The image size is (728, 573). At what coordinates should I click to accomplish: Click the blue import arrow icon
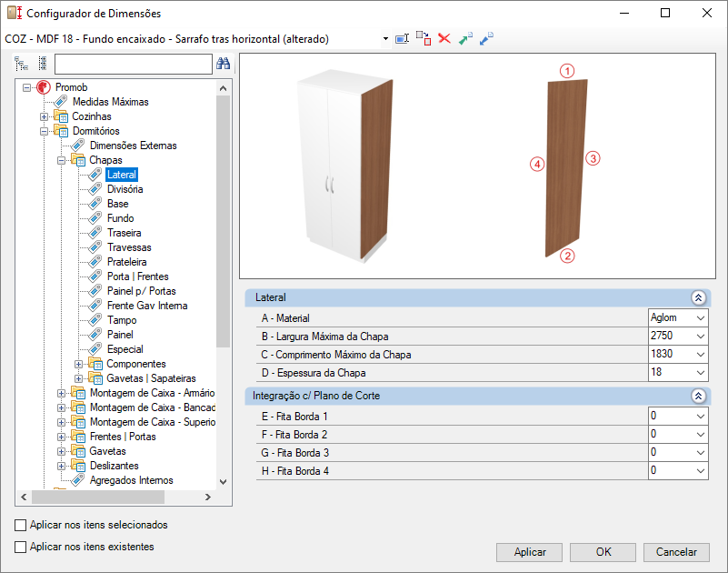pos(486,38)
